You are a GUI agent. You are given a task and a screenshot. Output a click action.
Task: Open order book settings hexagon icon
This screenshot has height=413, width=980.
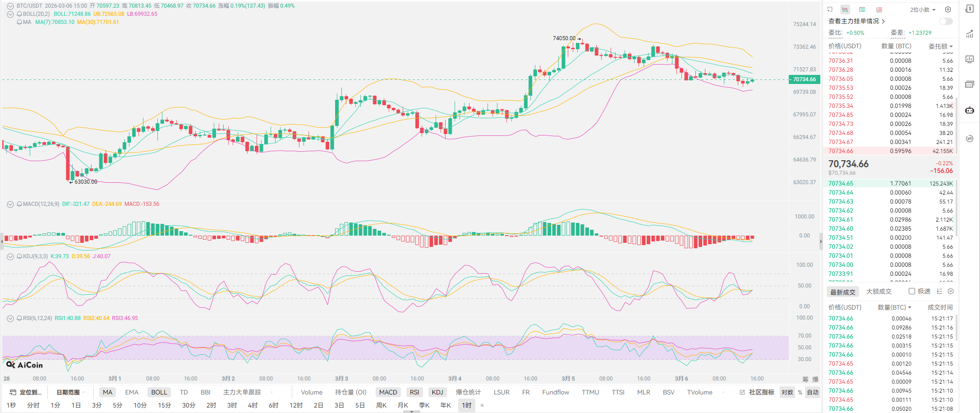948,9
